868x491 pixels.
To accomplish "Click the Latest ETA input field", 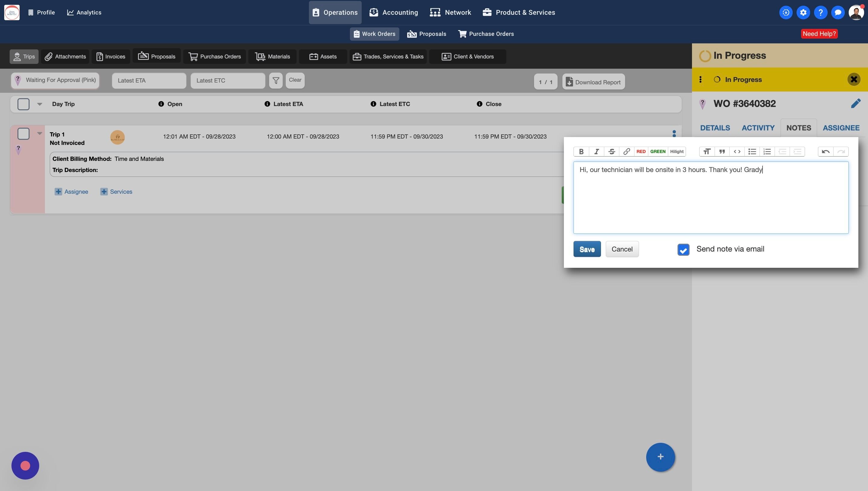I will [x=149, y=81].
